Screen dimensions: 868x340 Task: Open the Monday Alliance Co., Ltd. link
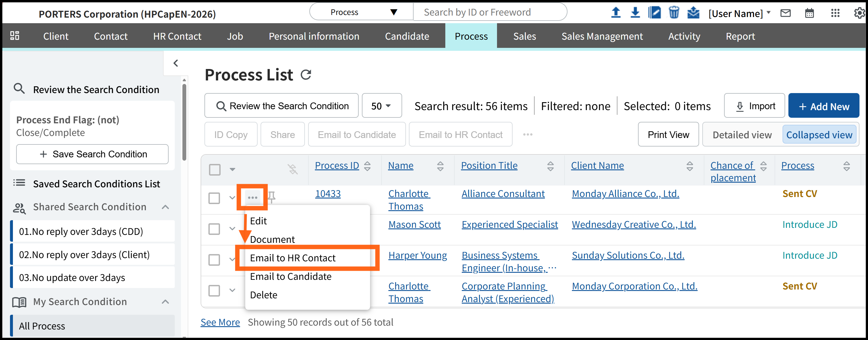(x=625, y=194)
